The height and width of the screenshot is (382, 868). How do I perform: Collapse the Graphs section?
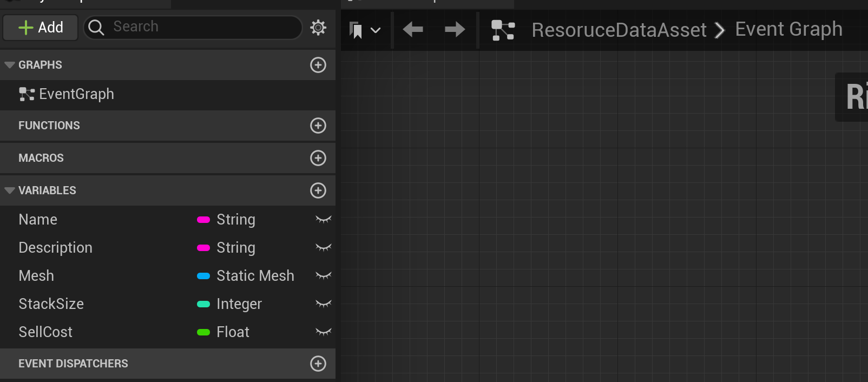[x=9, y=65]
